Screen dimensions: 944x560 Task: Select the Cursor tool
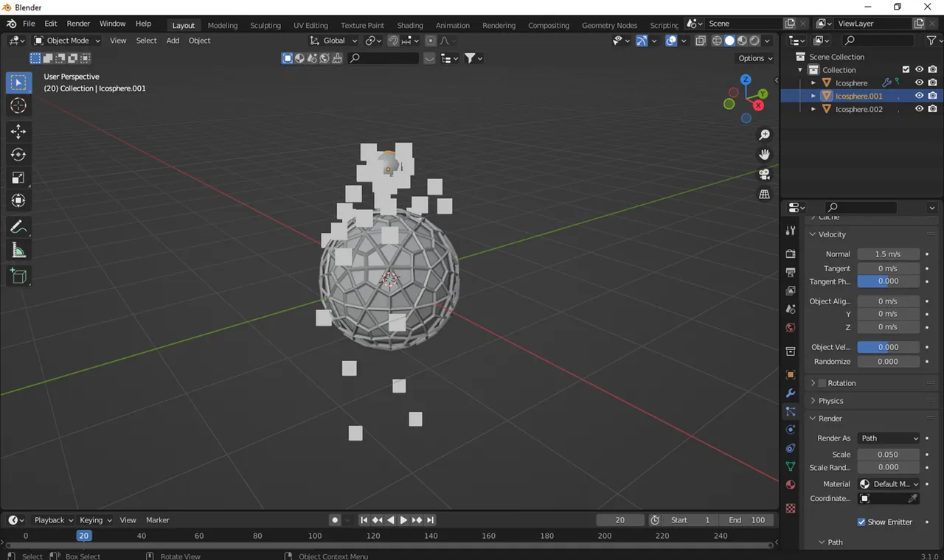pos(18,106)
